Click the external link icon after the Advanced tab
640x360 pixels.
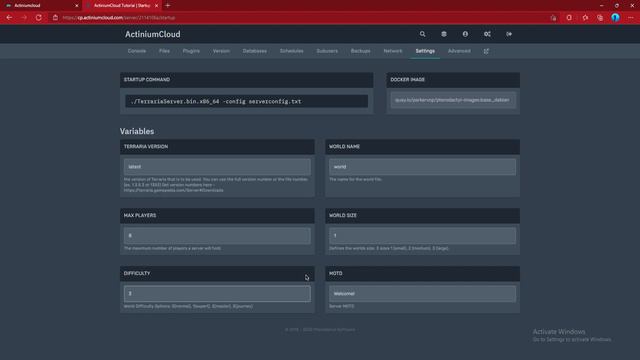pos(486,51)
